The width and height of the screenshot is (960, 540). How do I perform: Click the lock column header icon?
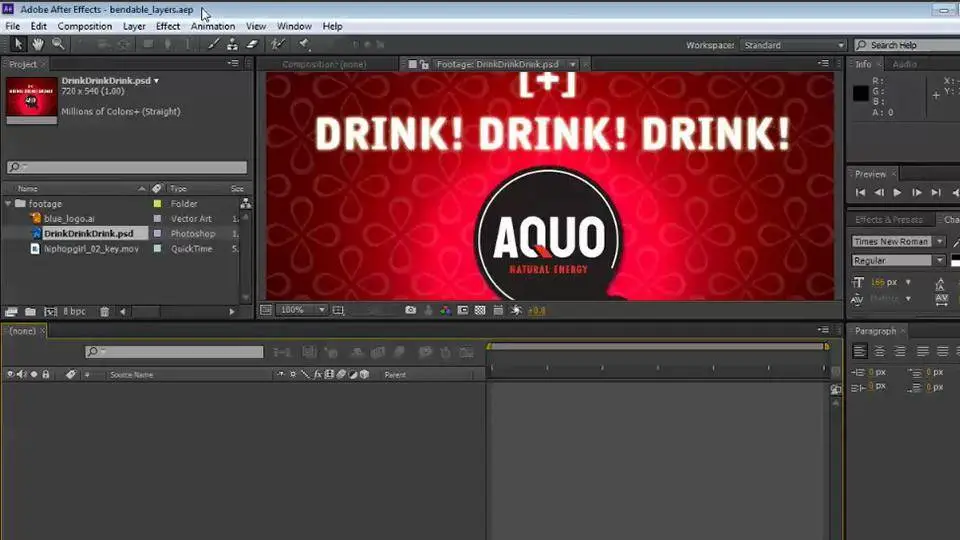[x=46, y=374]
